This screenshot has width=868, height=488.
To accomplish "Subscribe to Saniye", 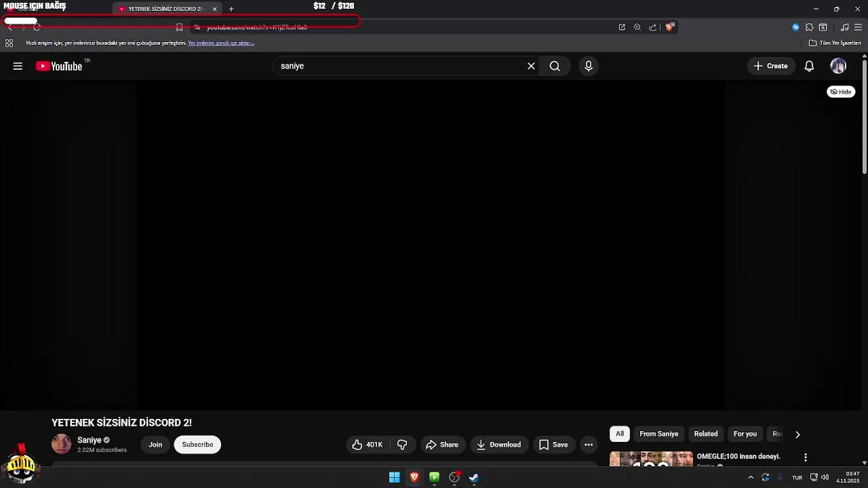I will (x=197, y=445).
